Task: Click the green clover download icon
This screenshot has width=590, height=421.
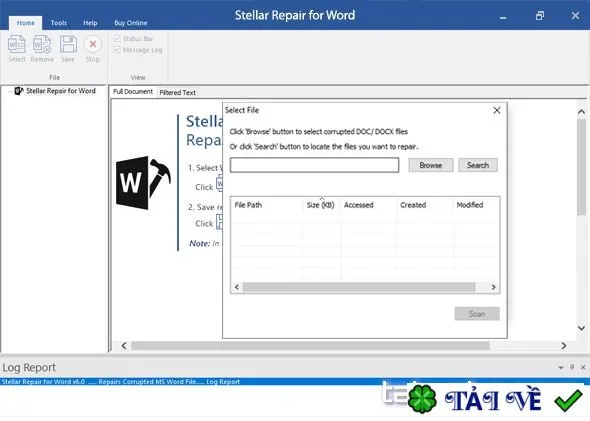Action: coord(422,399)
